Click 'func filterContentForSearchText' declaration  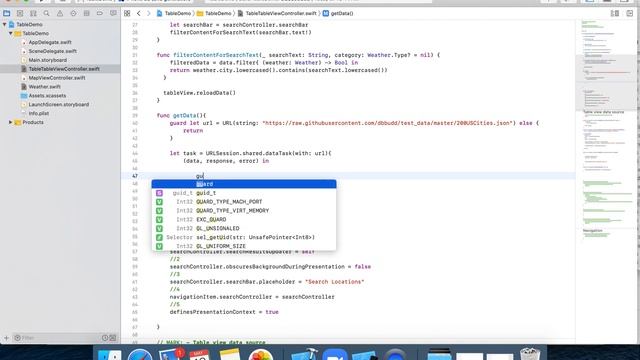298,55
